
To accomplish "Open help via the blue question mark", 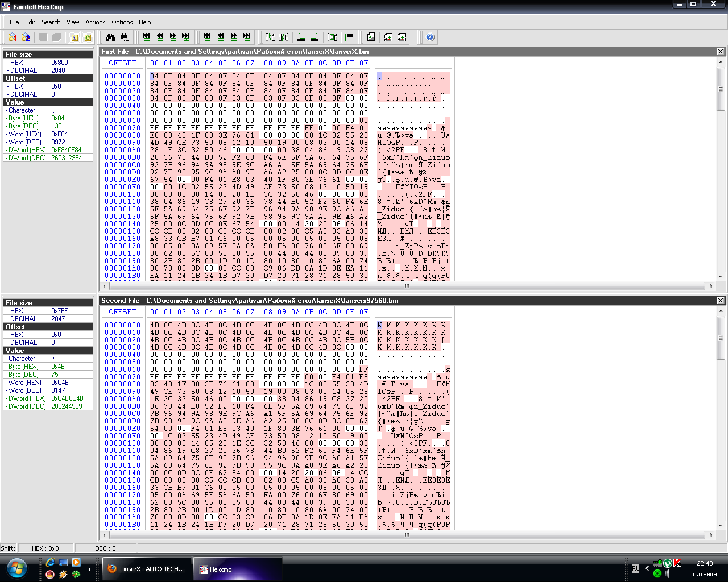I will click(430, 38).
